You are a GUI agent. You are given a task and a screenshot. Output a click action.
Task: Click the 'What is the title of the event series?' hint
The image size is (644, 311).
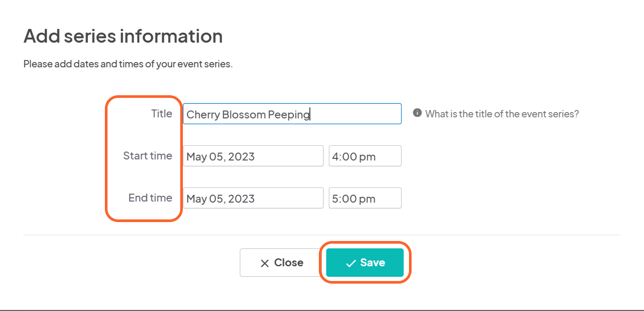[x=502, y=114]
